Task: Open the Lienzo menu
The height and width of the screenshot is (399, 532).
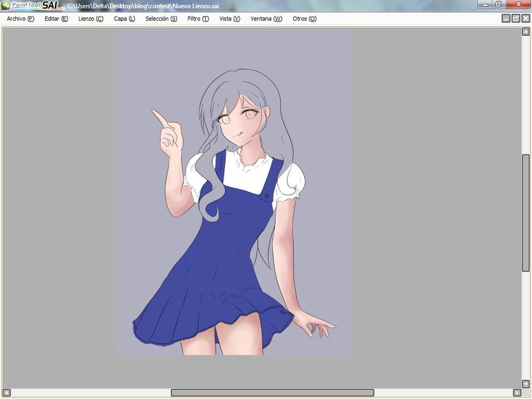Action: (x=91, y=19)
